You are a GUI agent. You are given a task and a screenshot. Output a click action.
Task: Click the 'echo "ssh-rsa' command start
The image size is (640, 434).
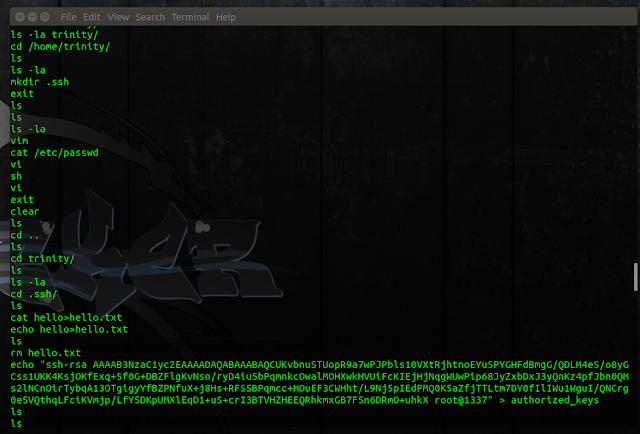[x=49, y=365]
